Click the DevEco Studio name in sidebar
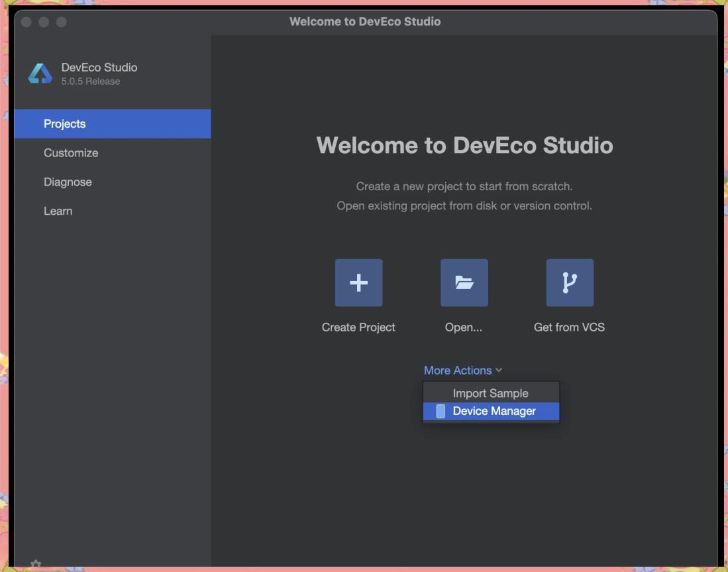 click(99, 68)
